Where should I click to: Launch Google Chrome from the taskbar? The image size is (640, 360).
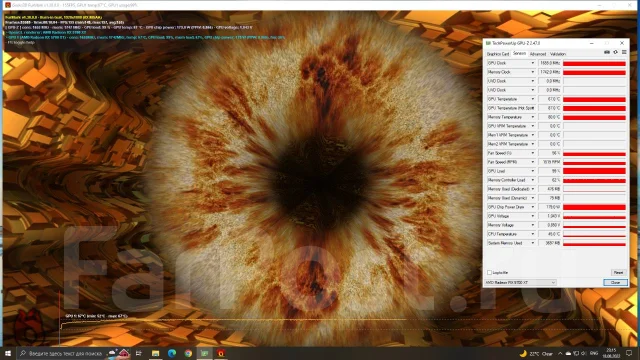[x=188, y=353]
